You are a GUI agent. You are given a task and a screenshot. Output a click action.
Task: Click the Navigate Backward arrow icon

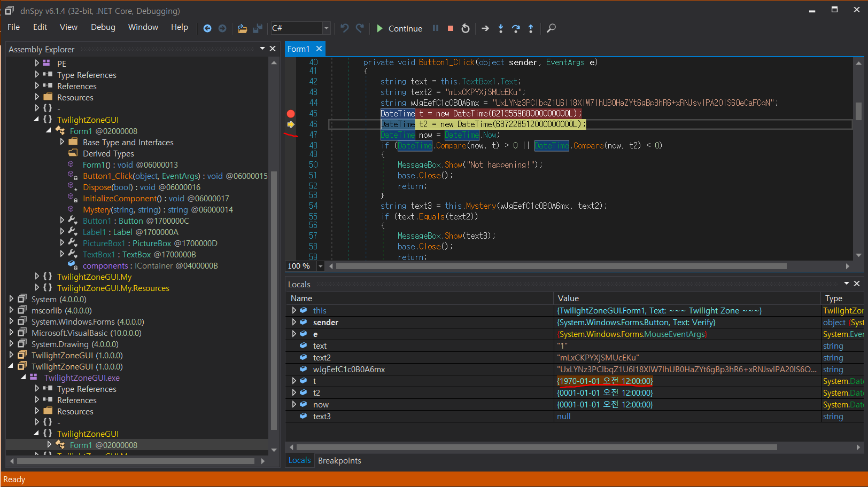tap(207, 28)
